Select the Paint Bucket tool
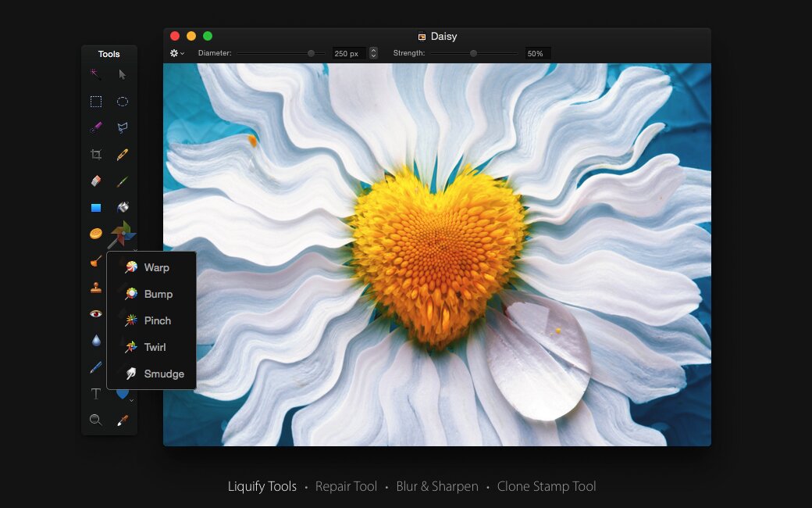The width and height of the screenshot is (812, 508). tap(123, 207)
